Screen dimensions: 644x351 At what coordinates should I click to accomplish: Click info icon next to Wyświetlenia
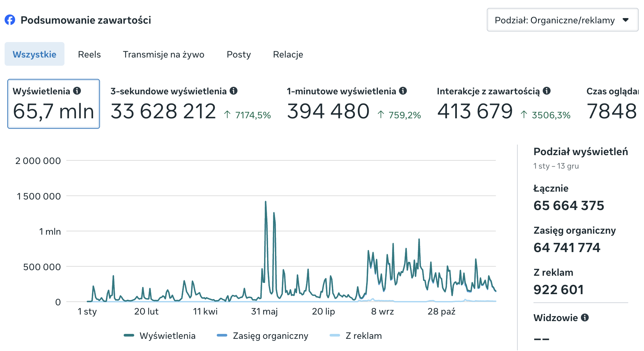pyautogui.click(x=77, y=91)
